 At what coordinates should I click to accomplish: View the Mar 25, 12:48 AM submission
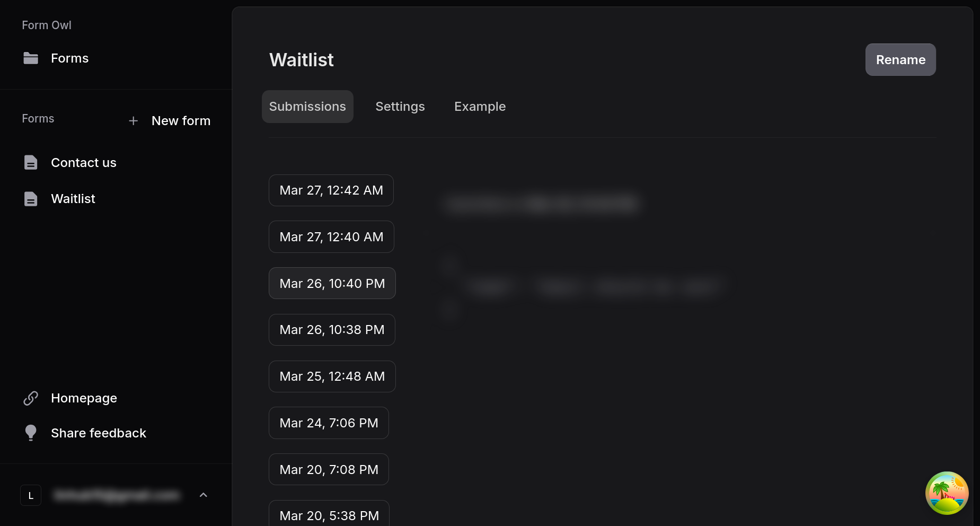click(332, 376)
